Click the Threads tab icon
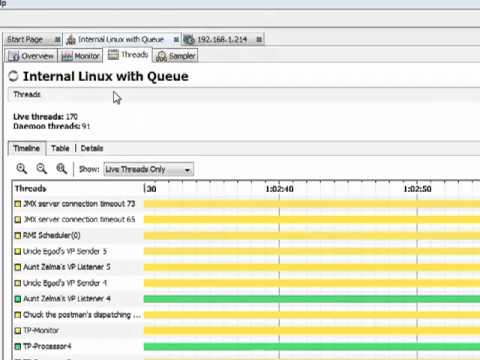This screenshot has width=480, height=360. pyautogui.click(x=113, y=54)
